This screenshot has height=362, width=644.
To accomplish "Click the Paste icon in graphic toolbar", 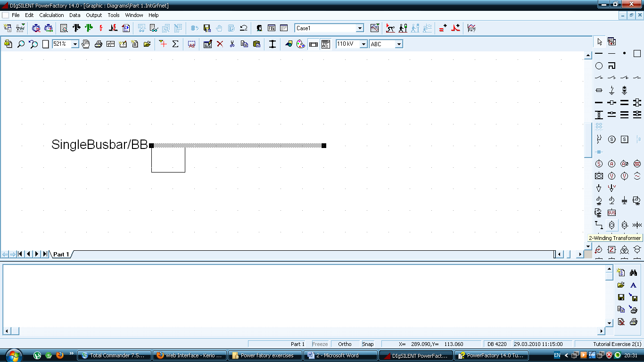I will click(x=256, y=44).
